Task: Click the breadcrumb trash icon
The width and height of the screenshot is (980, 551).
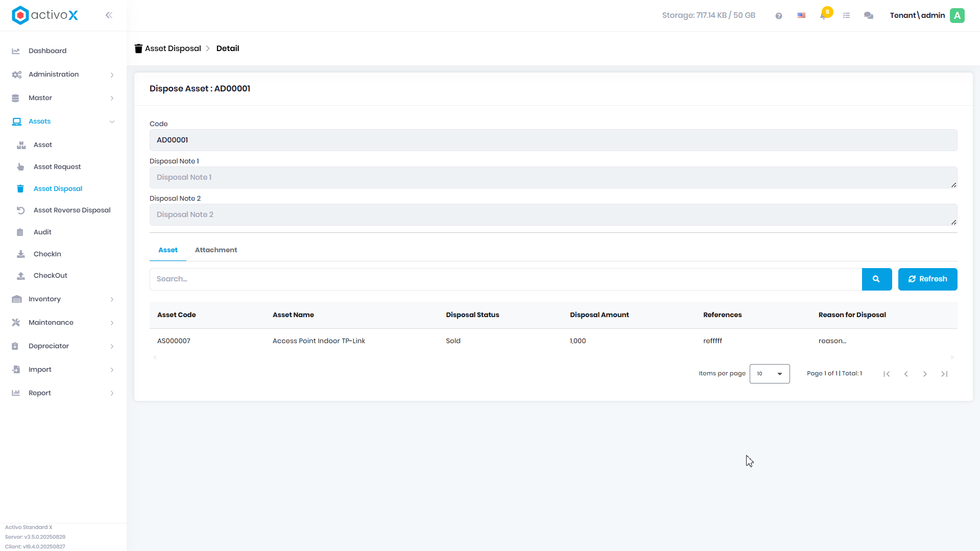Action: coord(138,49)
